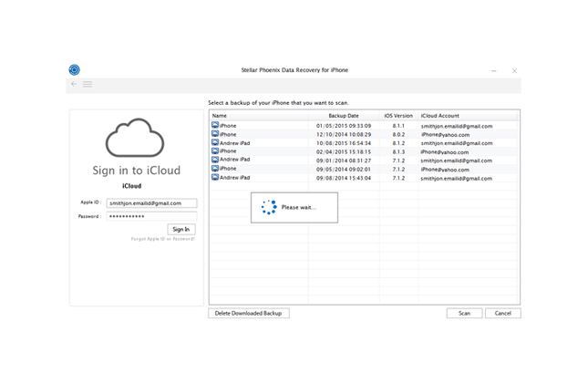Click Andrew iPad name in 10/08/2015 row
The image size is (588, 384).
[235, 143]
